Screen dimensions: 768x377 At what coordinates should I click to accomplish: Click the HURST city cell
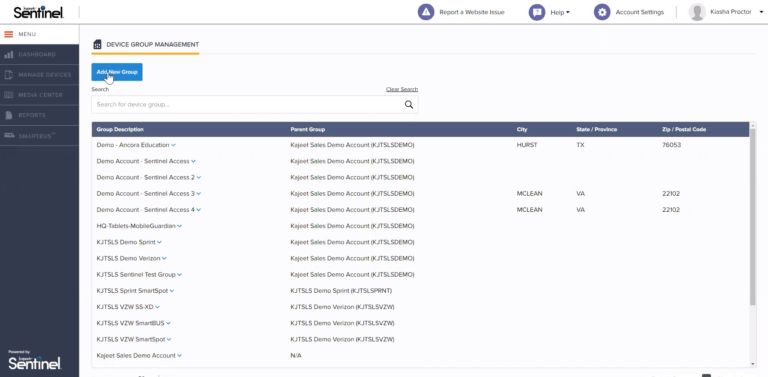pyautogui.click(x=527, y=145)
